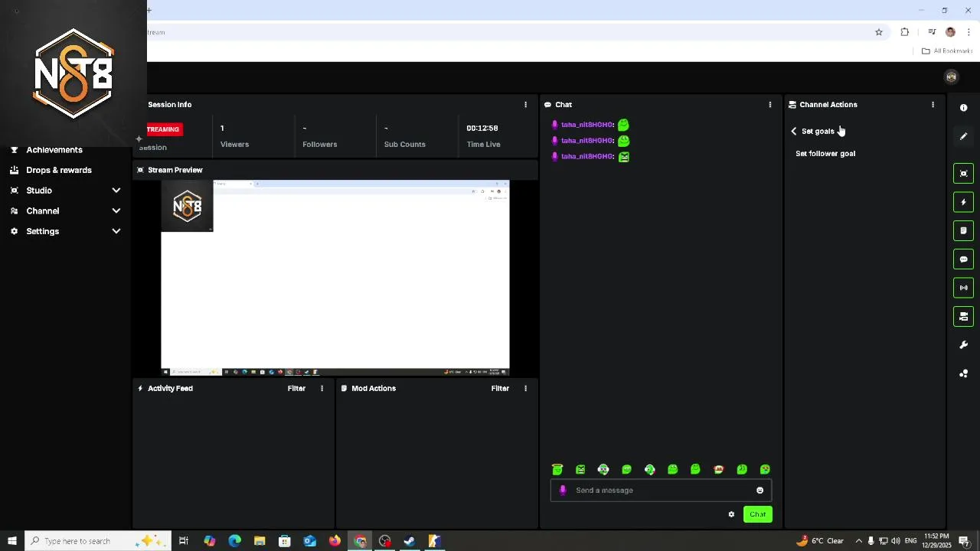Click the green Chat send button
Screen dimensions: 980x551
coord(758,514)
